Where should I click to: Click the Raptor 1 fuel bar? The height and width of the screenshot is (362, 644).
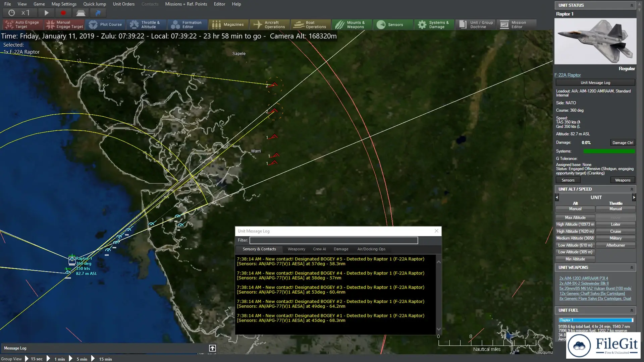click(596, 320)
